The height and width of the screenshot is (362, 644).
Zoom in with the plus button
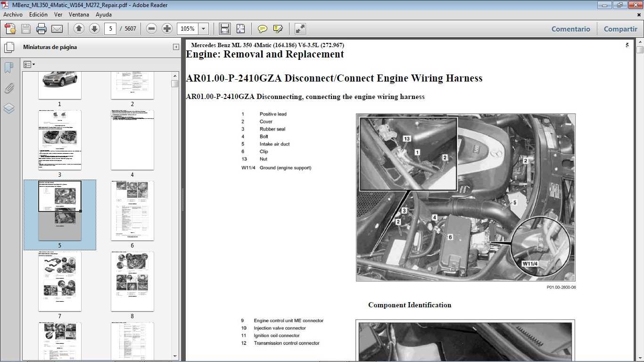point(167,29)
